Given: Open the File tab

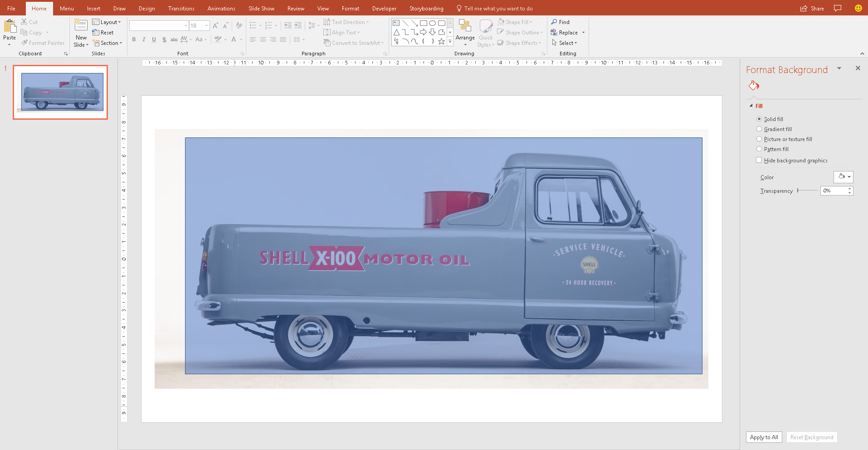Looking at the screenshot, I should click(11, 8).
